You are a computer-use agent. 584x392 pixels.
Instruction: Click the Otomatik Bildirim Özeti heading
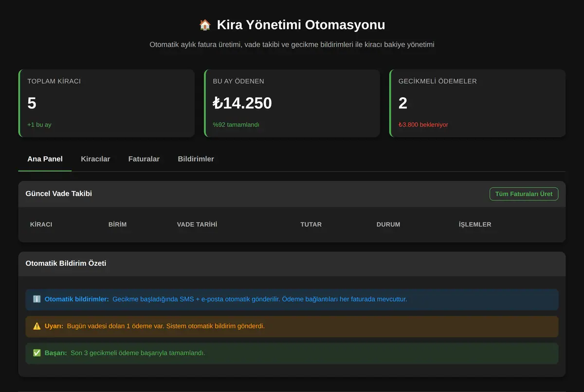tap(66, 264)
